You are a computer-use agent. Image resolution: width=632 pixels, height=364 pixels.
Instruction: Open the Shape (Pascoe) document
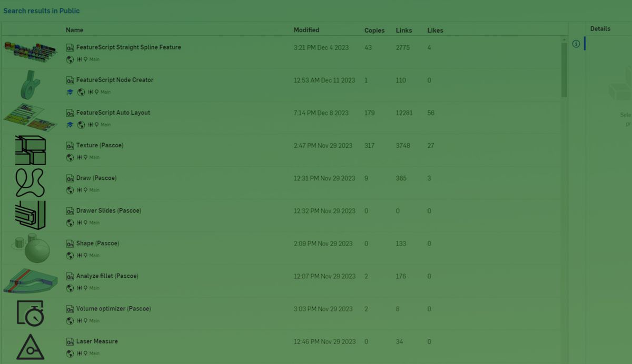click(x=98, y=243)
